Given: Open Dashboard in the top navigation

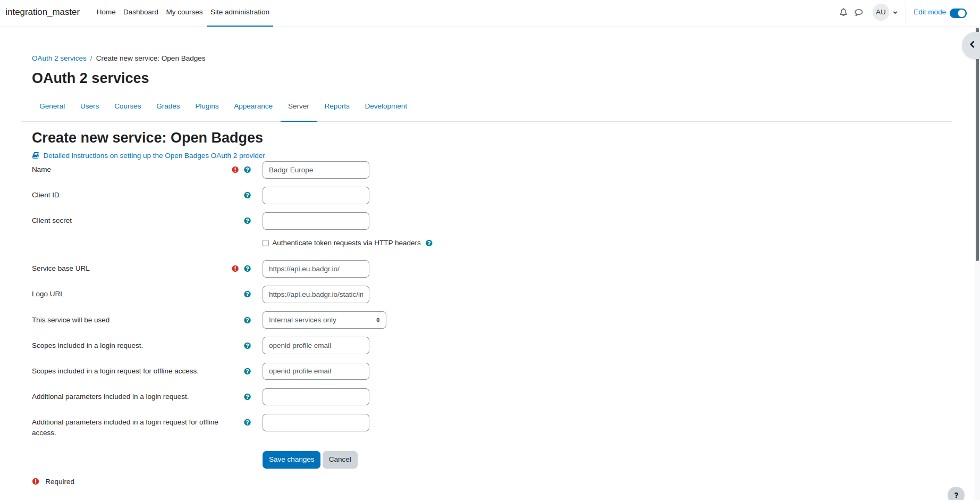Looking at the screenshot, I should click(141, 12).
